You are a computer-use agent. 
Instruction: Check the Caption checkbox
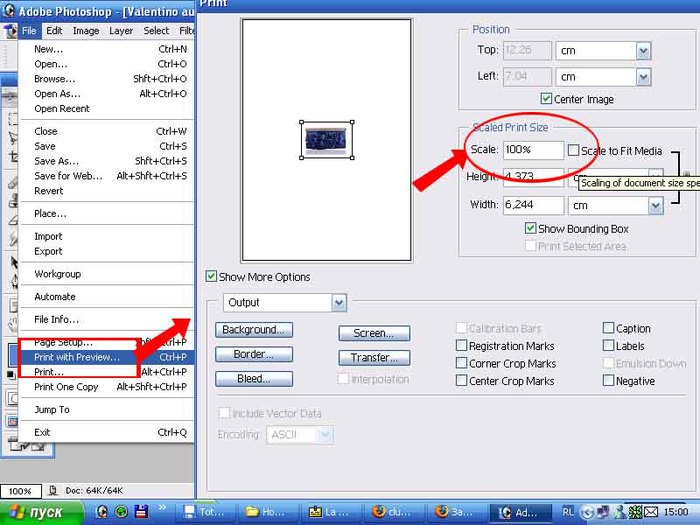(608, 328)
